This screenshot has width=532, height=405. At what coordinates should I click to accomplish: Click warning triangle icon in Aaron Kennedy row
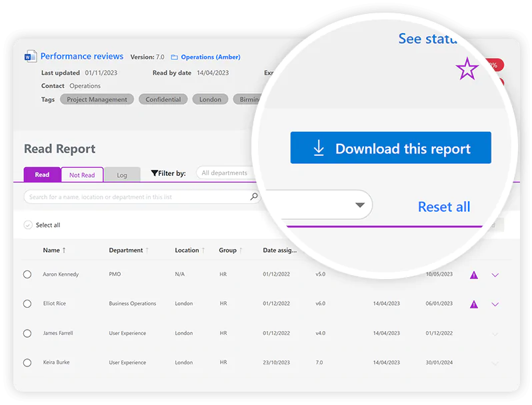coord(474,274)
